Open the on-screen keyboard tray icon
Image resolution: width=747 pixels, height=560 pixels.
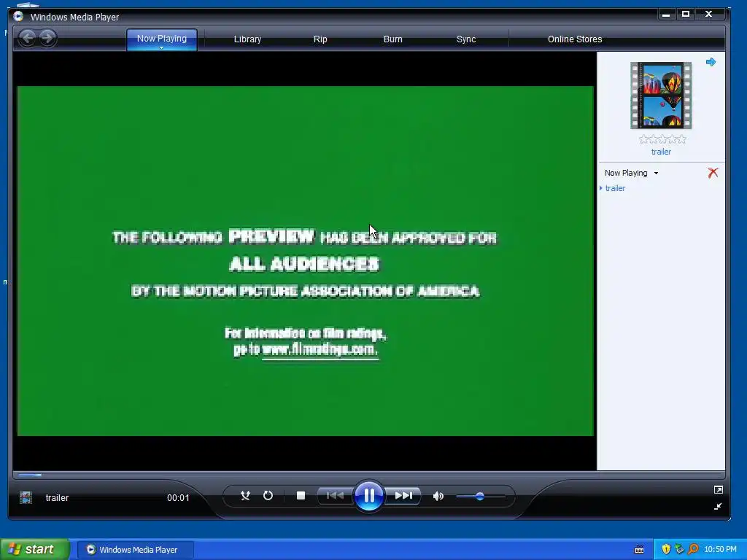click(x=639, y=550)
